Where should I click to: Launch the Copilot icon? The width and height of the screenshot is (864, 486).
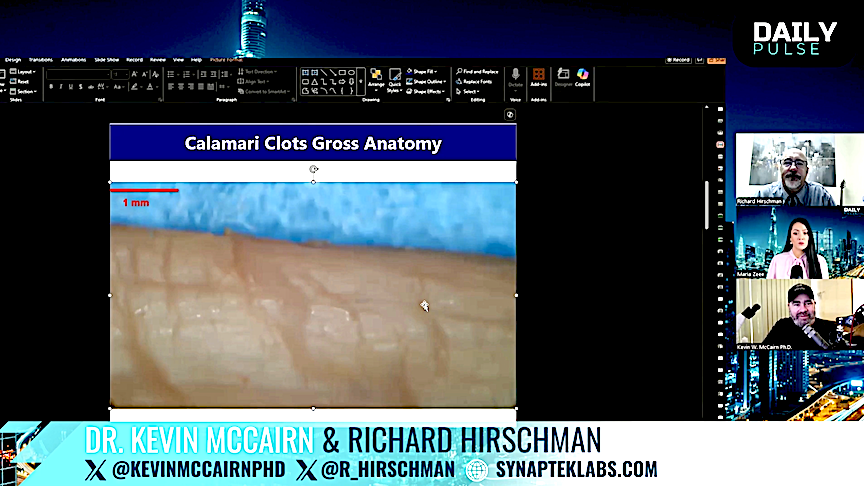pos(582,76)
